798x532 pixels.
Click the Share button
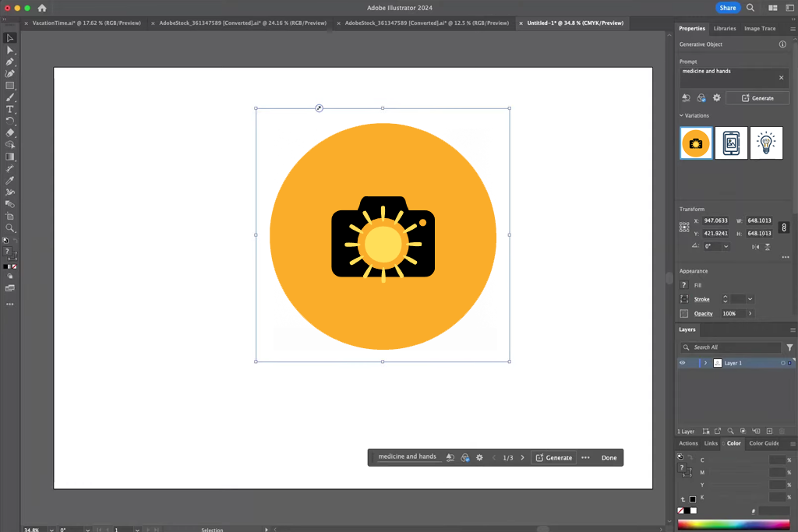tap(727, 8)
